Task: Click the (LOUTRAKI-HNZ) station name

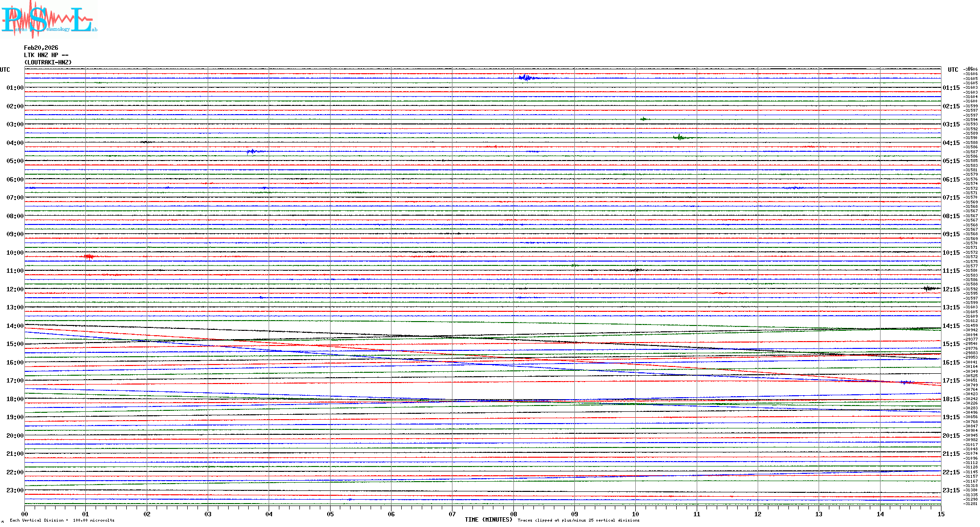Action: (x=48, y=62)
